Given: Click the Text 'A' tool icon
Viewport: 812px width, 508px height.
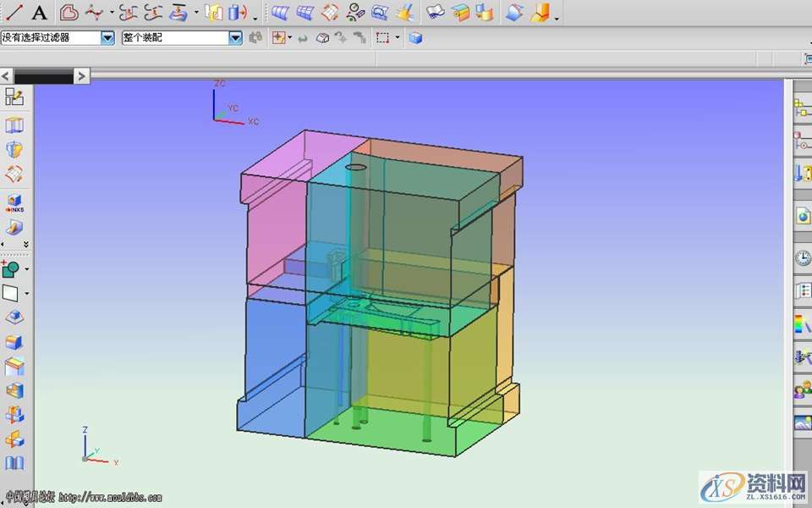Looking at the screenshot, I should pyautogui.click(x=40, y=13).
